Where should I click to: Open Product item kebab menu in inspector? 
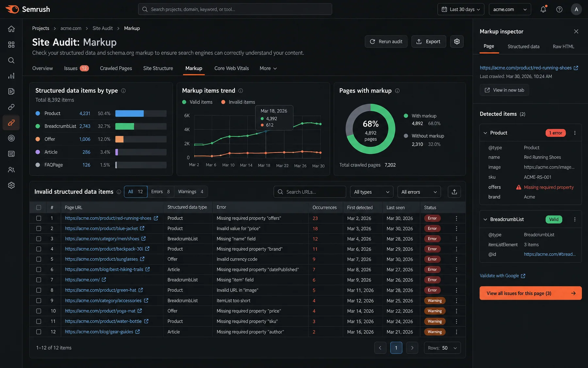pyautogui.click(x=575, y=133)
